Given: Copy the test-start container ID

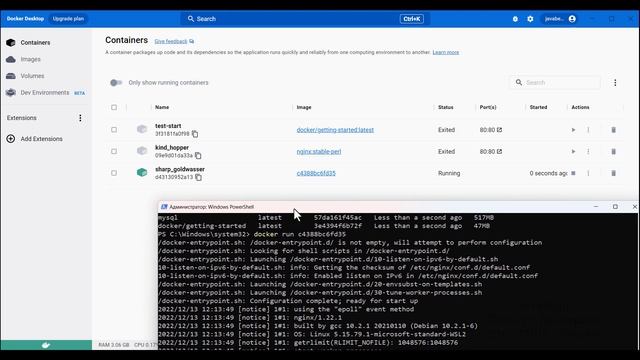Looking at the screenshot, I should point(195,134).
